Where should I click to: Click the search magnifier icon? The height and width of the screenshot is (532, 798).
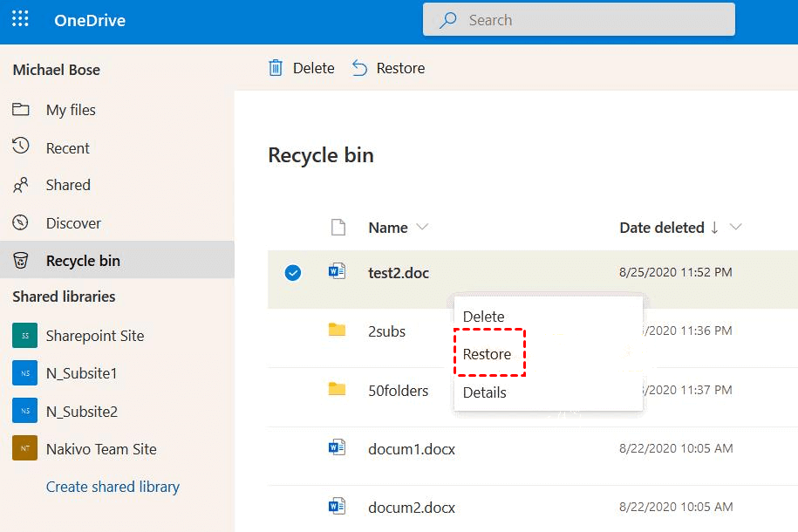point(448,20)
